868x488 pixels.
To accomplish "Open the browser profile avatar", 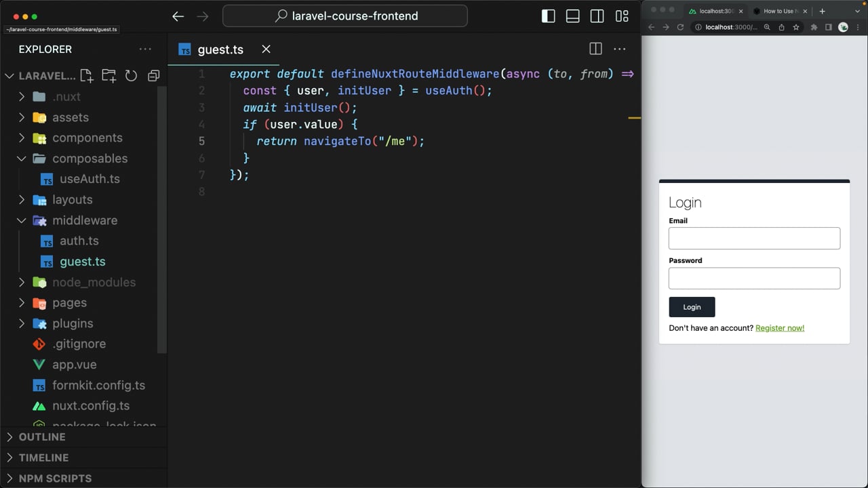I will click(843, 27).
